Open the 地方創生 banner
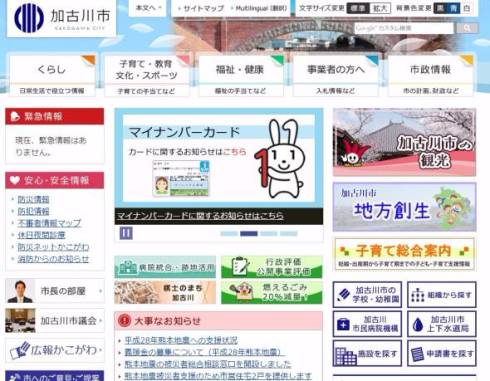The height and width of the screenshot is (381, 490). pos(404,207)
